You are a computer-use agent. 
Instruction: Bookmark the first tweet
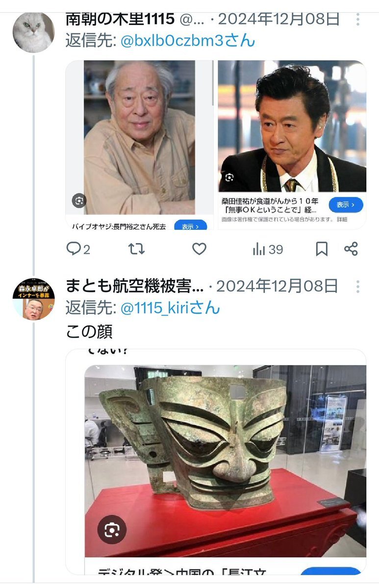coord(322,249)
